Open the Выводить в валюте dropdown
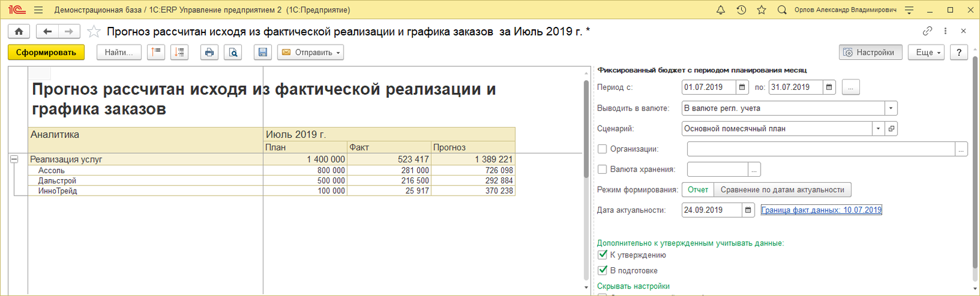Image resolution: width=980 pixels, height=296 pixels. tap(891, 108)
